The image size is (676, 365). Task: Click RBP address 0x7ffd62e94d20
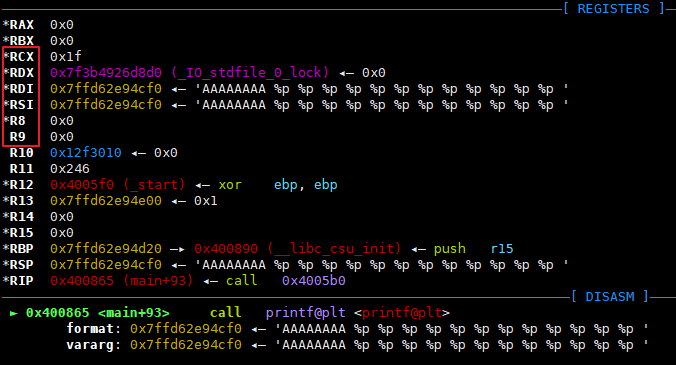point(106,249)
